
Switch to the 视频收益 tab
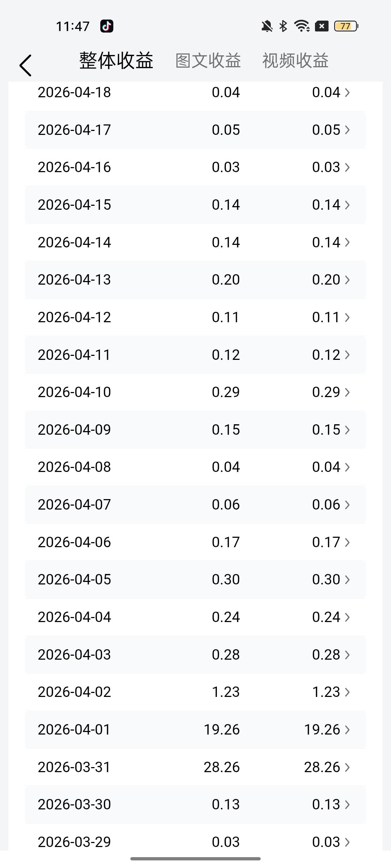(x=295, y=60)
